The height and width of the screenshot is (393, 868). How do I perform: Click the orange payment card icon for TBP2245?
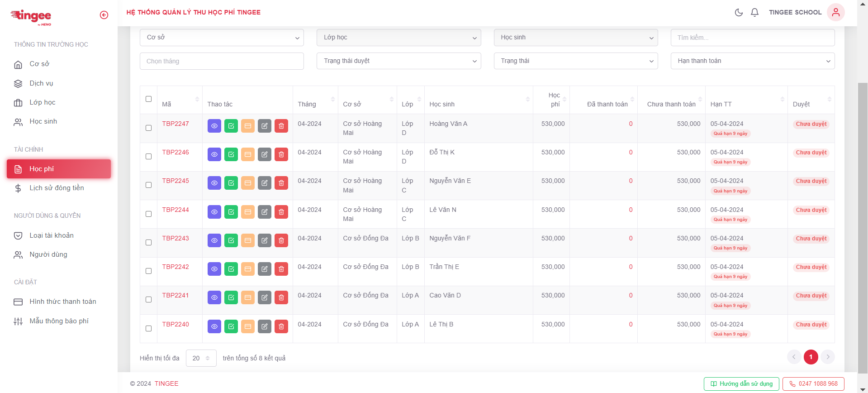pos(248,183)
